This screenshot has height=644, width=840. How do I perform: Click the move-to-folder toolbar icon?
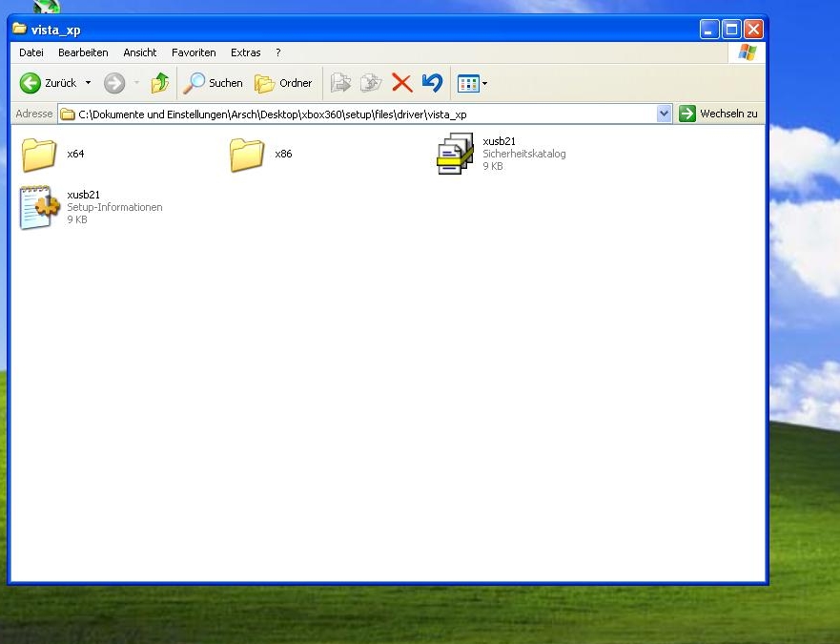[340, 83]
